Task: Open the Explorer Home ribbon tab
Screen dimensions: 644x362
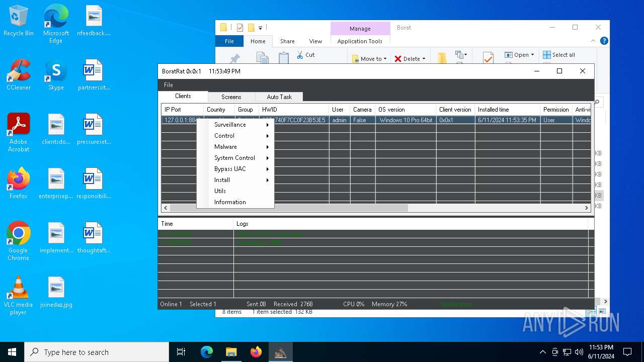Action: tap(258, 41)
